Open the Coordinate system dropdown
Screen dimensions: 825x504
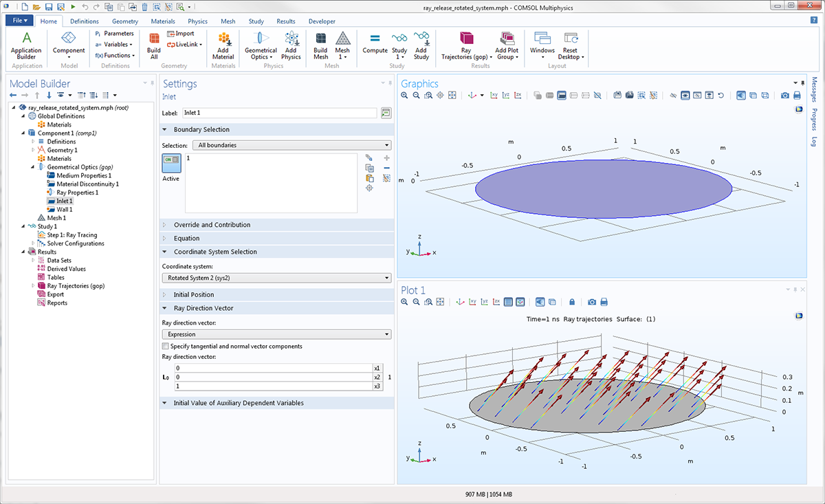(276, 278)
